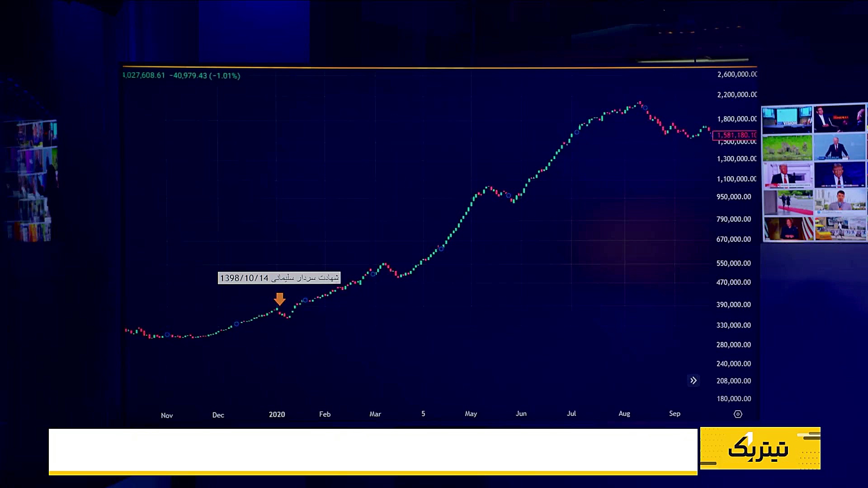Viewport: 868px width, 488px height.
Task: Open the reporter with microphone thumbnail
Action: (x=840, y=202)
